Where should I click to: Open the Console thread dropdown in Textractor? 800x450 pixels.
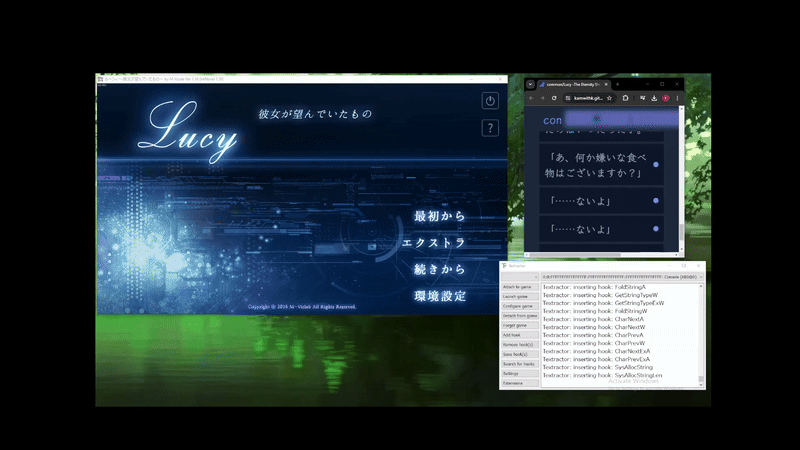point(622,277)
